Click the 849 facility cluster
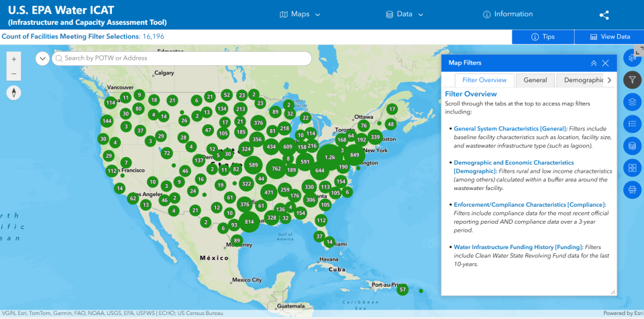The image size is (644, 319). coord(354,155)
